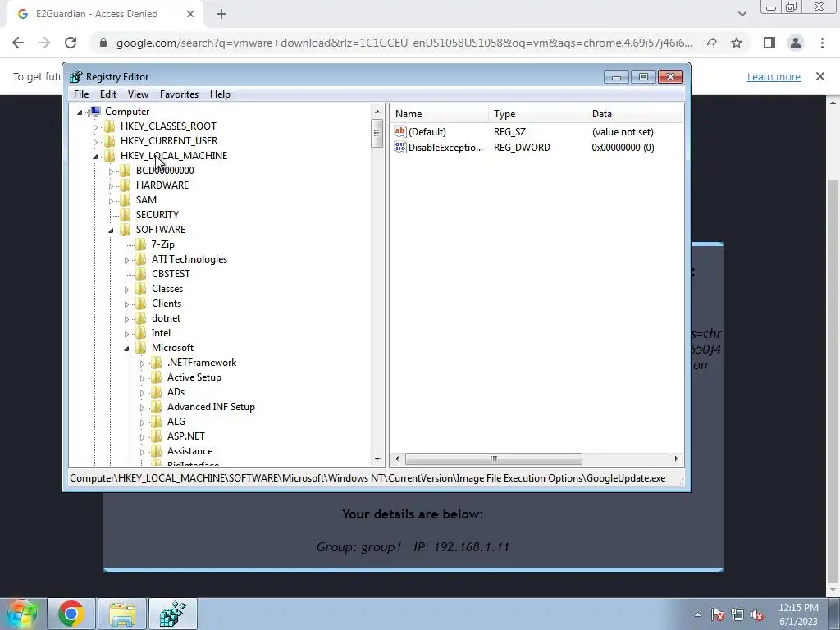Screen dimensions: 840x630
Task: Click values pane scroll left arrow
Action: (397, 459)
